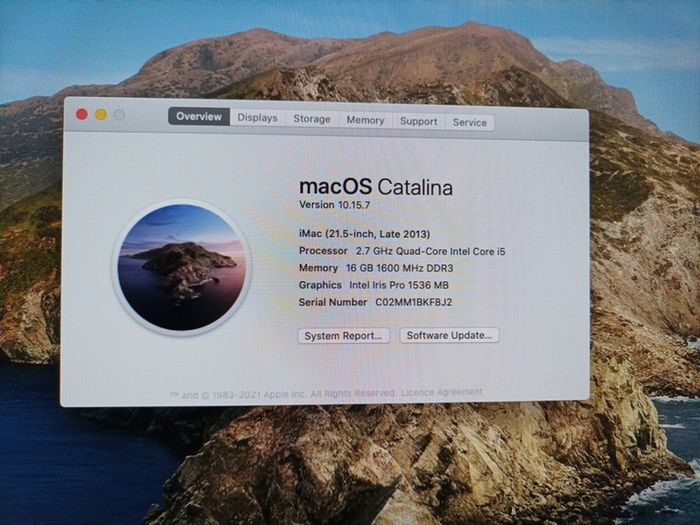Click the Graphics label
Image resolution: width=700 pixels, height=525 pixels.
pyautogui.click(x=320, y=285)
